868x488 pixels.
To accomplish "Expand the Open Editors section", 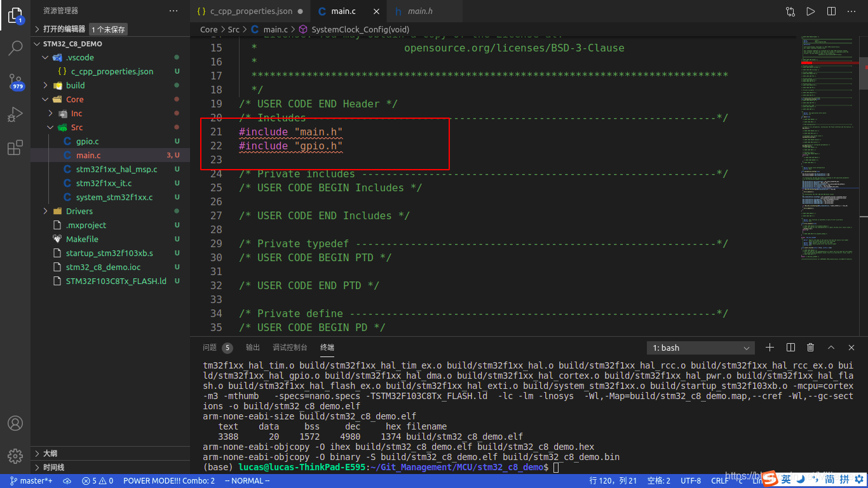I will pyautogui.click(x=110, y=29).
